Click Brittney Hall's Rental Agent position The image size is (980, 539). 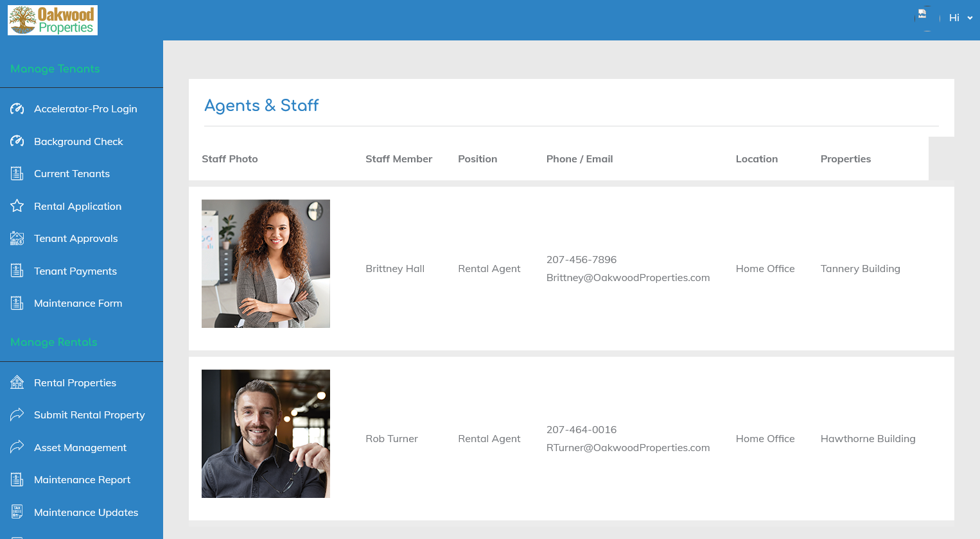pos(489,268)
